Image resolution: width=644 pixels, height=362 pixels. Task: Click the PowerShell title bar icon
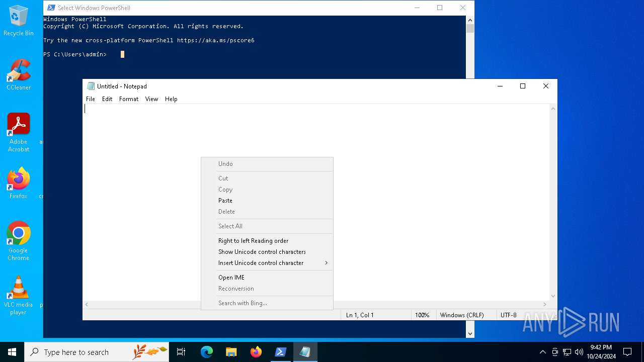click(x=51, y=8)
